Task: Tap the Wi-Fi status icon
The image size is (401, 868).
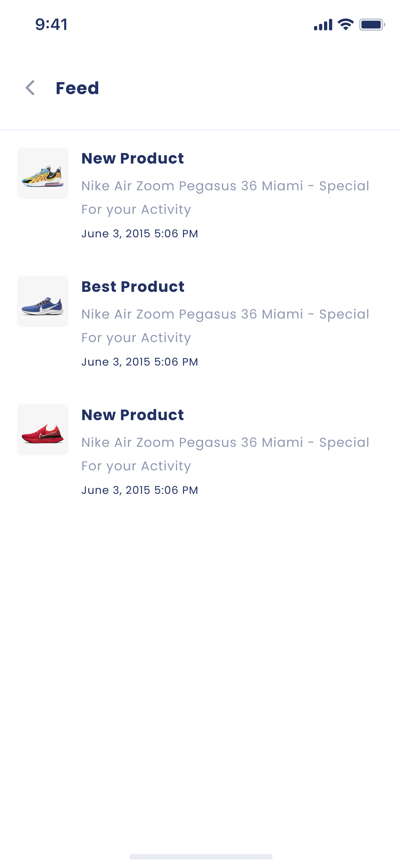Action: [345, 25]
